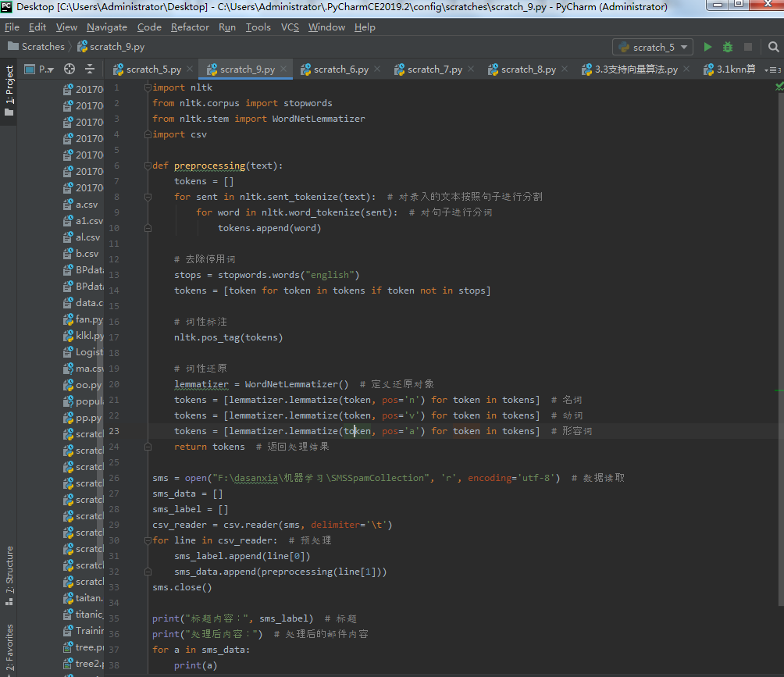The width and height of the screenshot is (784, 677).
Task: Select titanic file in project tree
Action: [x=83, y=614]
